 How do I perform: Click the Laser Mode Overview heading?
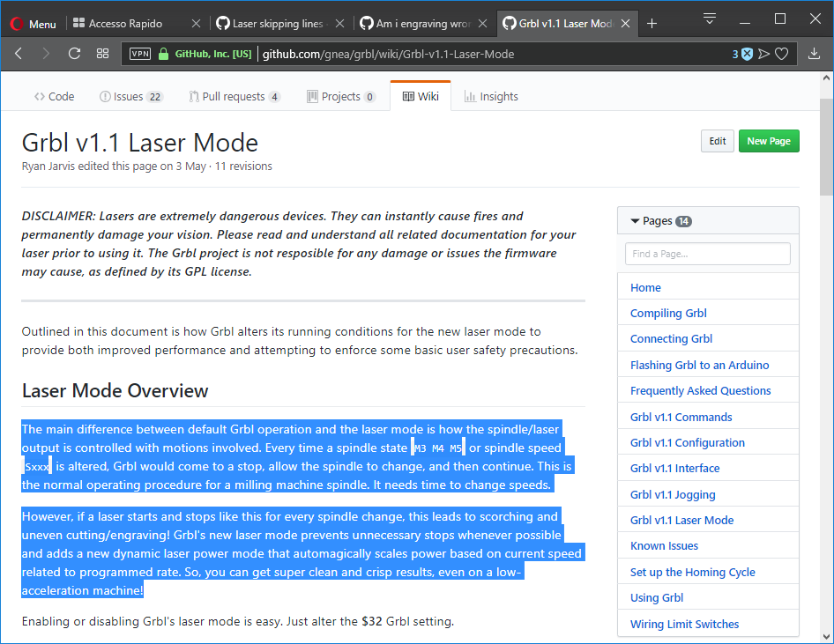coord(115,390)
